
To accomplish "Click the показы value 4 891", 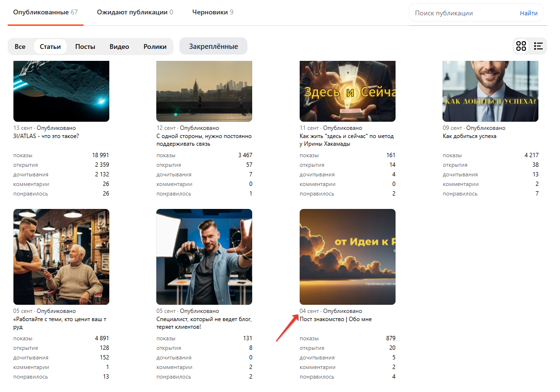I will (x=102, y=338).
